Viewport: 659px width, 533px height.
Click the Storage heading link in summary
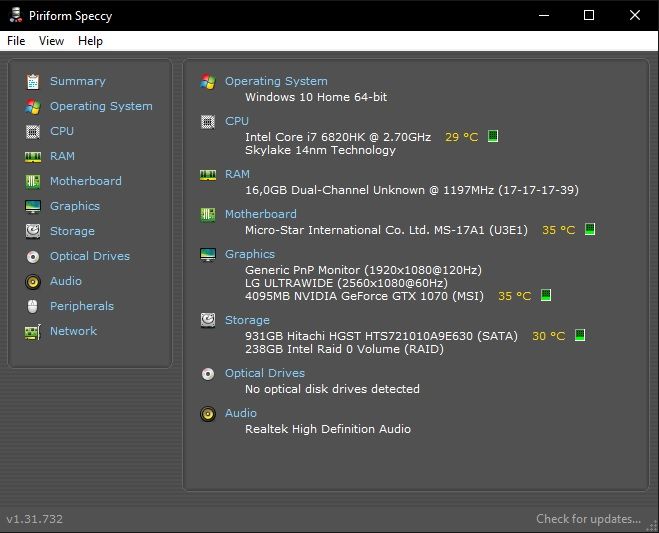[247, 320]
